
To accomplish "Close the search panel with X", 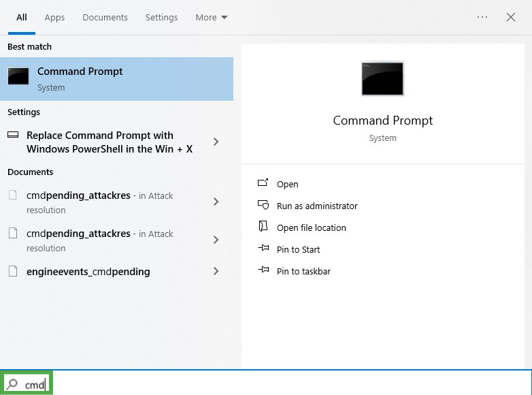I will pyautogui.click(x=511, y=17).
